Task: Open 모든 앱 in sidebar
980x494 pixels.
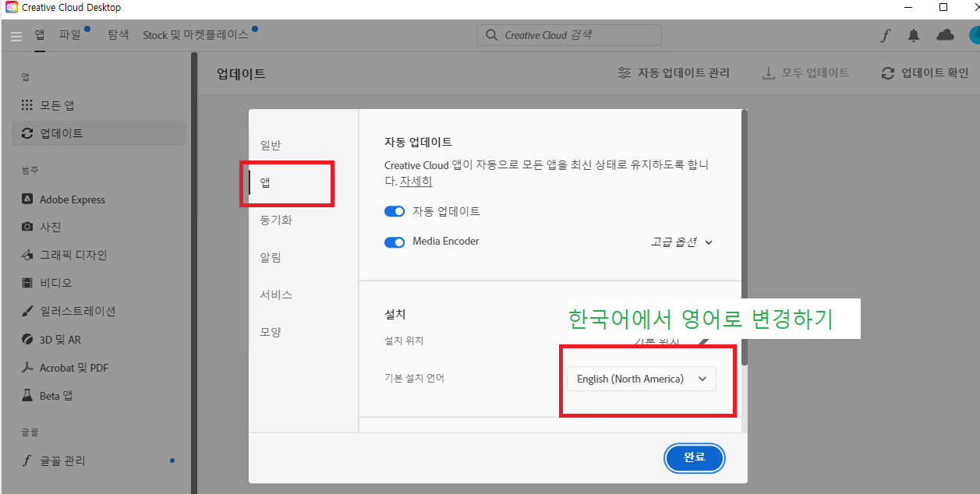Action: (99, 105)
